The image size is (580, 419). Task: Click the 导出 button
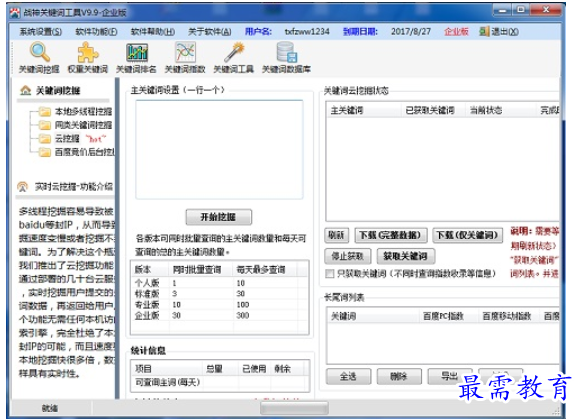[450, 377]
